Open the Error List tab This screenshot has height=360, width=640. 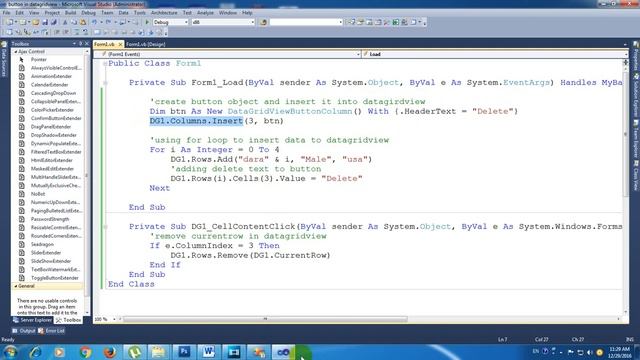51,331
